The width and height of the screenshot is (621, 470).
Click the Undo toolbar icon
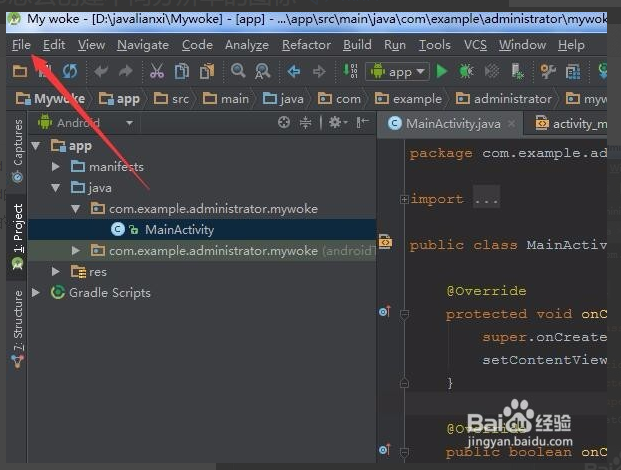point(101,72)
